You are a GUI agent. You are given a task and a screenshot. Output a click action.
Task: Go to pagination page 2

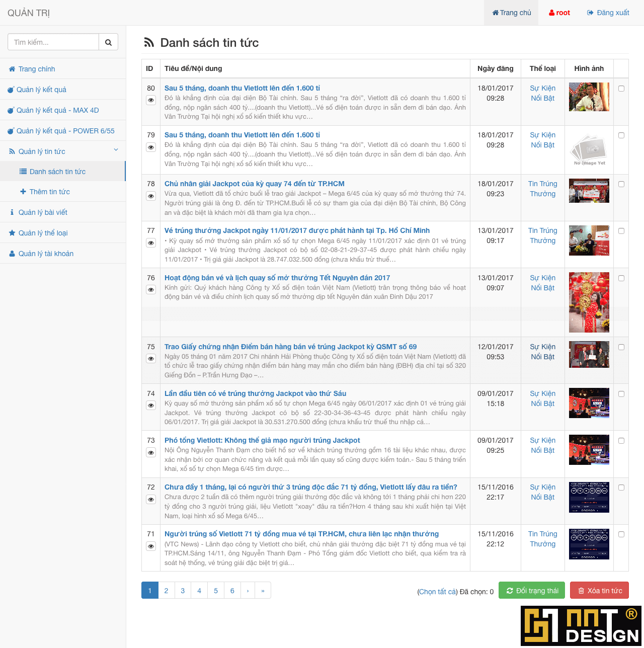tap(166, 591)
